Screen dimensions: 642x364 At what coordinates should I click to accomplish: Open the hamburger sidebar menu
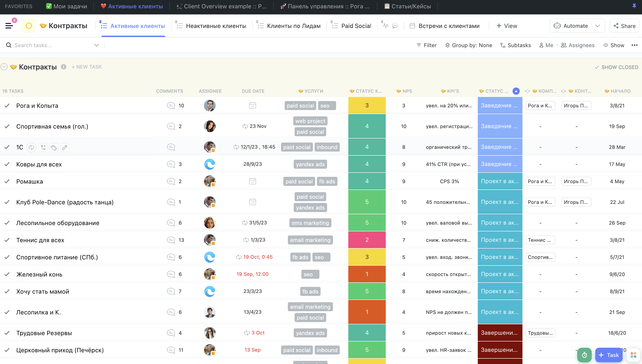click(9, 25)
